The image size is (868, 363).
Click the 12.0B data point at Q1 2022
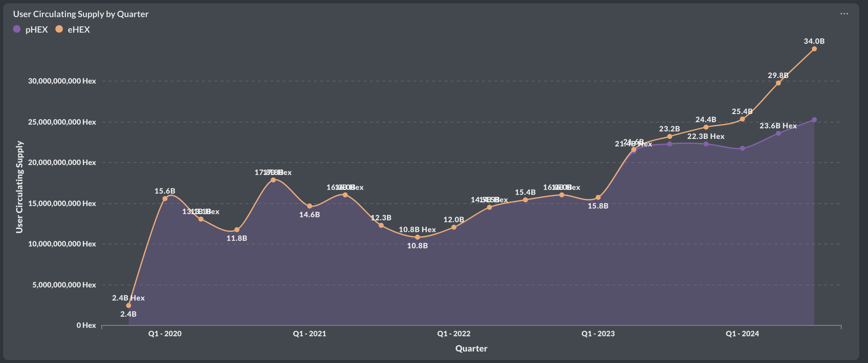pos(454,227)
